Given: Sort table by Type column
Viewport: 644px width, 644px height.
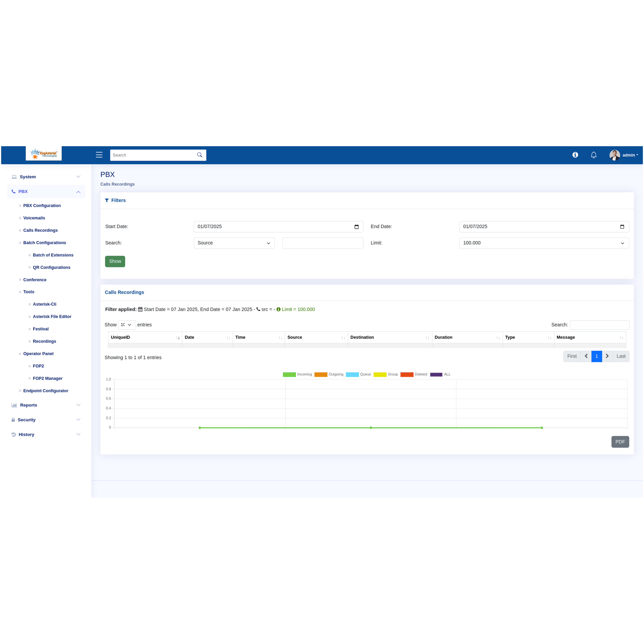Looking at the screenshot, I should 528,337.
